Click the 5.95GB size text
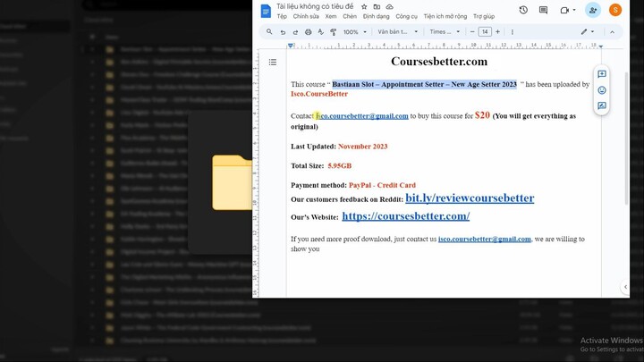The width and height of the screenshot is (644, 362). coord(340,166)
